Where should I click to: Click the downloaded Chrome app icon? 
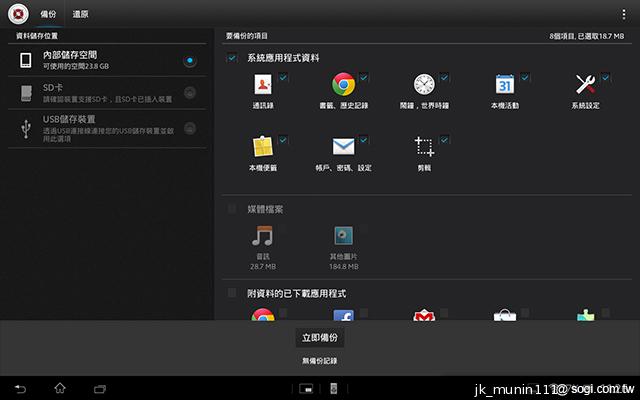263,314
